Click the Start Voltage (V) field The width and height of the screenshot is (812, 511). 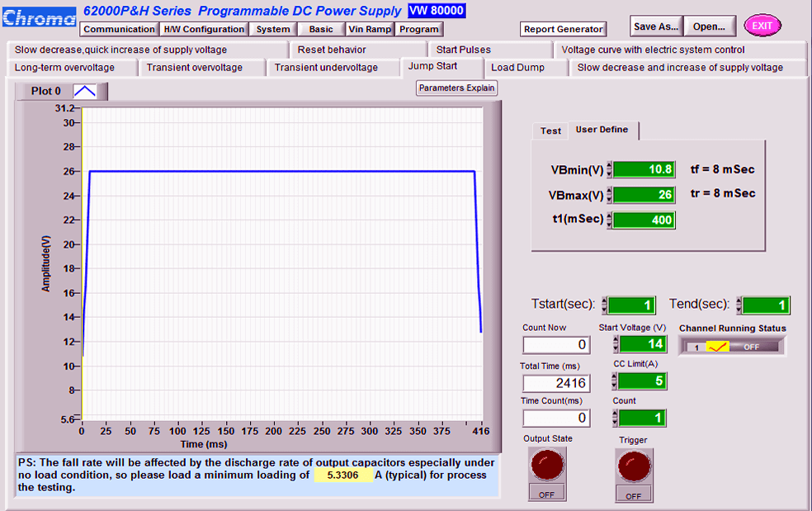click(x=643, y=343)
